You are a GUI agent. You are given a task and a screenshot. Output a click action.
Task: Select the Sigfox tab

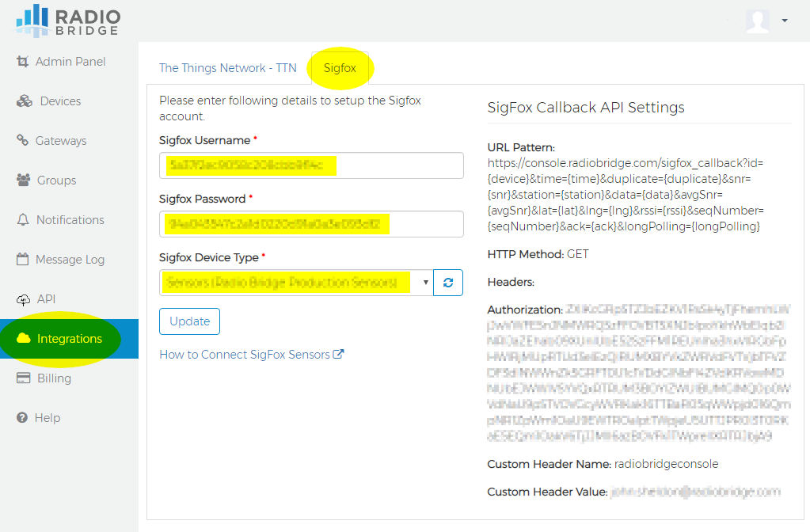tap(340, 68)
